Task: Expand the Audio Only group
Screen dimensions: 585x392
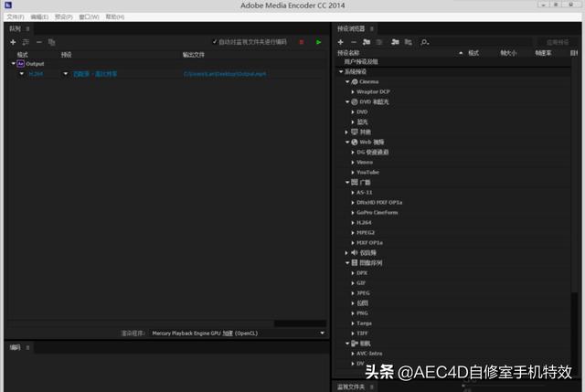Action: 346,252
